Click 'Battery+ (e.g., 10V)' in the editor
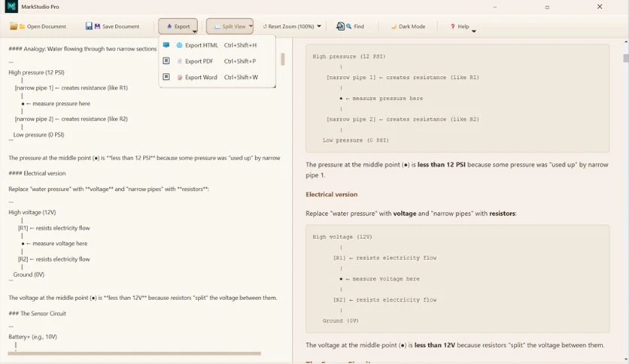The image size is (629, 364). 32,337
